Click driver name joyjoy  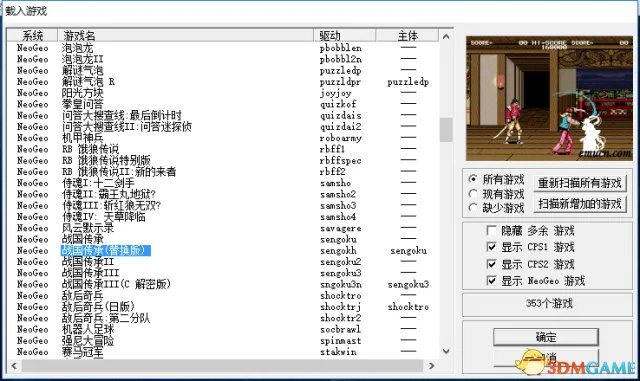pyautogui.click(x=335, y=94)
